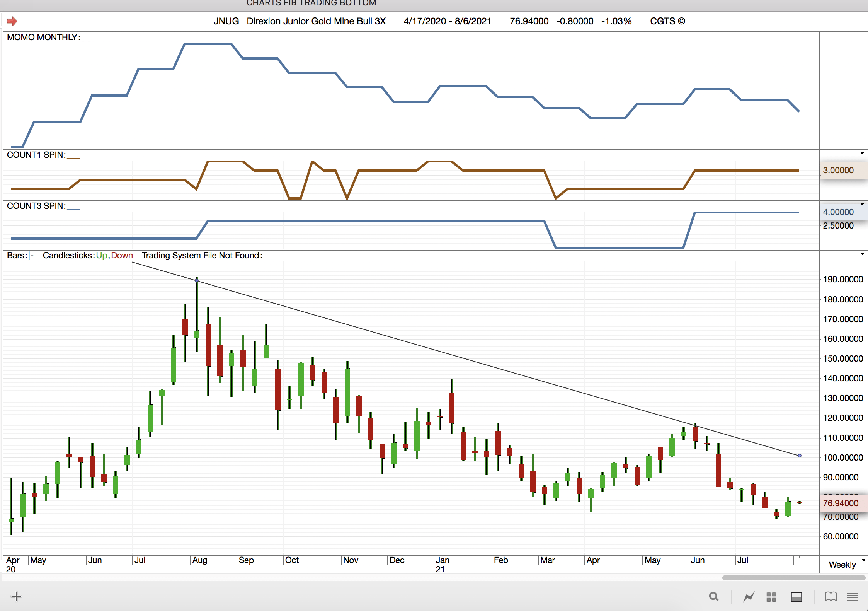Open the price pane dropdown arrow
868x611 pixels.
coord(862,254)
